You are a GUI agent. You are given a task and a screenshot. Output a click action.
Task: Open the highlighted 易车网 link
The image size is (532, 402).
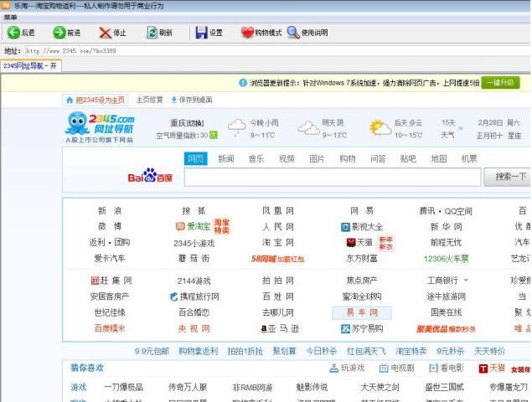(362, 312)
